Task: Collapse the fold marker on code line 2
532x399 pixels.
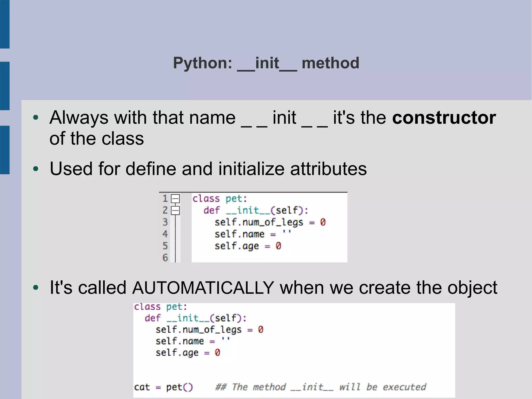Action: tap(176, 210)
